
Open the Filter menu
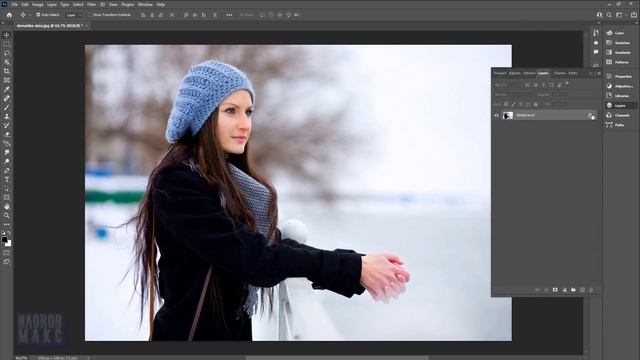pyautogui.click(x=91, y=4)
